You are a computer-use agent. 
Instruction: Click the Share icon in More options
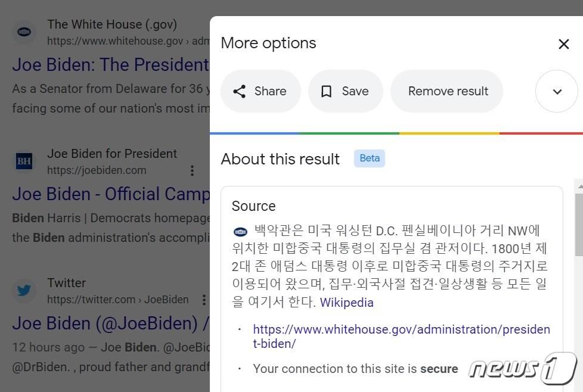coord(240,91)
